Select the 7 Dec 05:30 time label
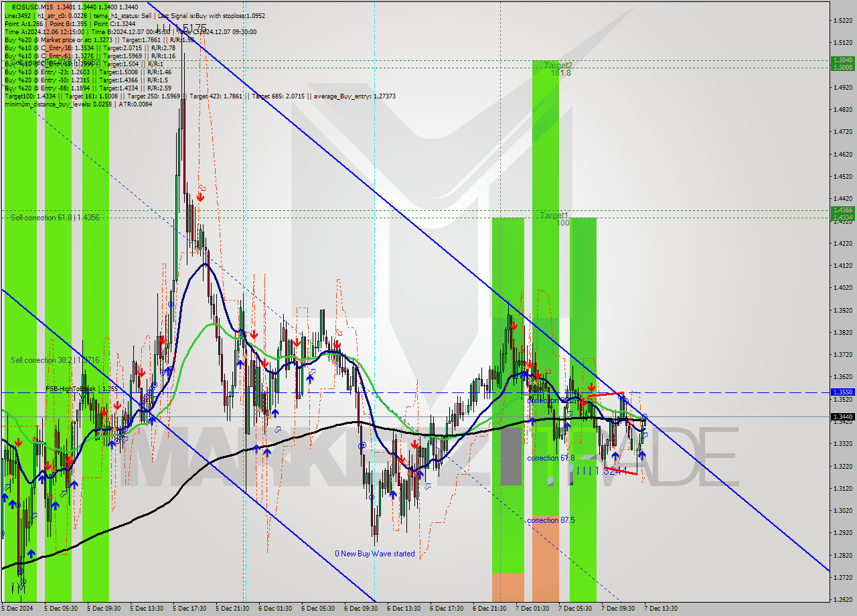This screenshot has width=857, height=616. tap(575, 609)
